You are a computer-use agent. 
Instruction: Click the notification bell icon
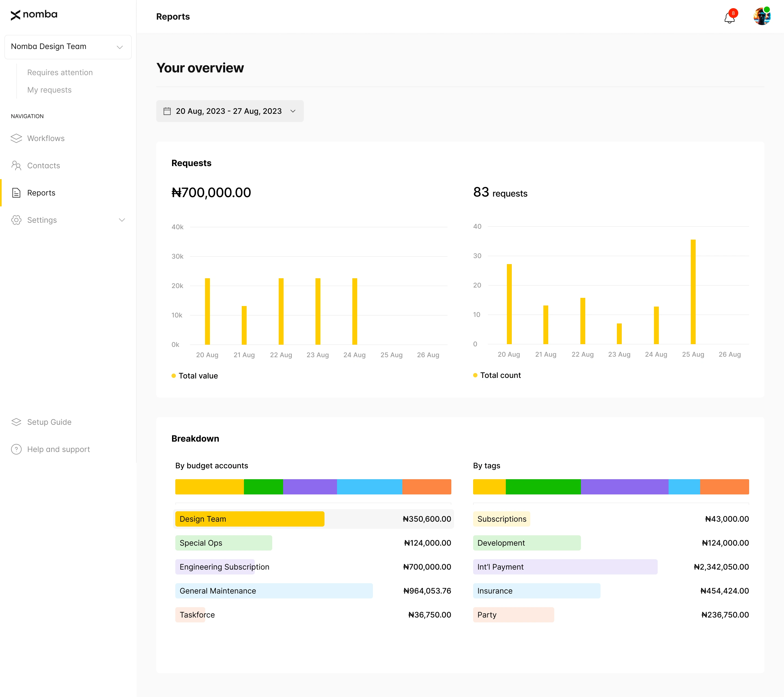729,18
